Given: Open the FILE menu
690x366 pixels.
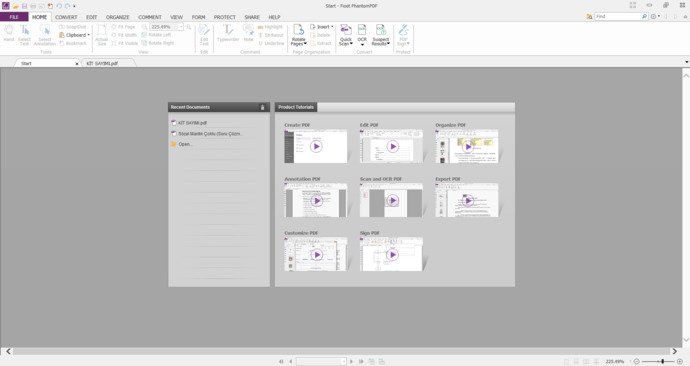Looking at the screenshot, I should click(14, 17).
